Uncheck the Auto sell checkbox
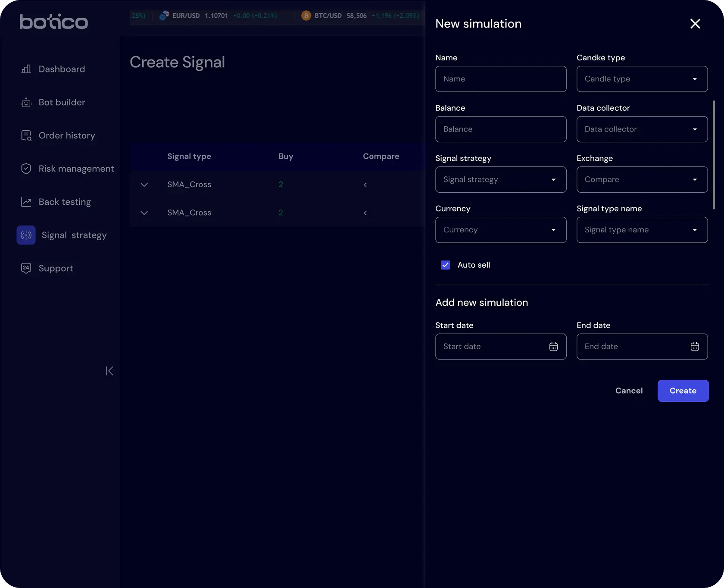The image size is (724, 588). (446, 265)
